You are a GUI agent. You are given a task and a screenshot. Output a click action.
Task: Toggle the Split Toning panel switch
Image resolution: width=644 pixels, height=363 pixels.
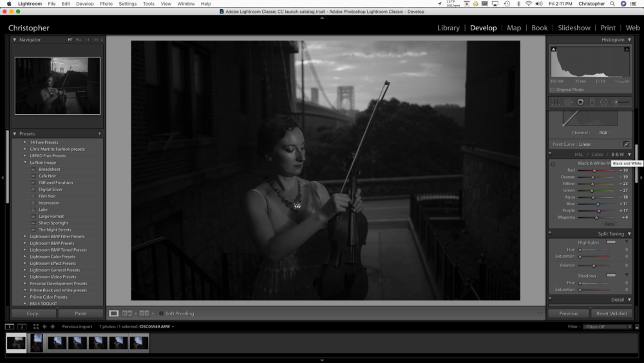coord(550,232)
